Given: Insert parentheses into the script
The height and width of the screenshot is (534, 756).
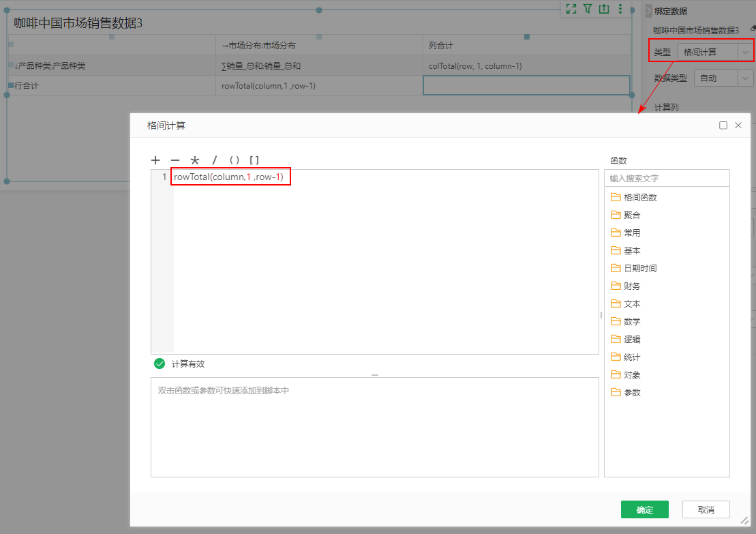Looking at the screenshot, I should (x=235, y=160).
